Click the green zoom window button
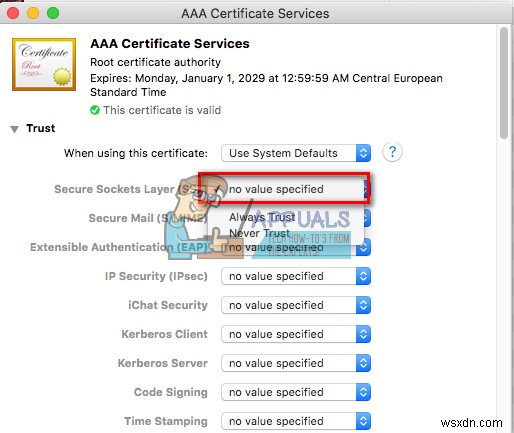 (53, 13)
